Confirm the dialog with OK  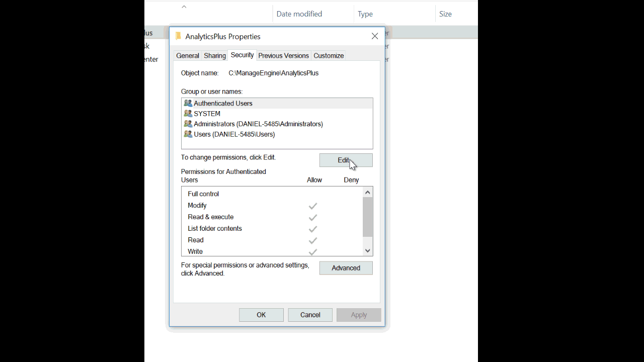click(261, 315)
